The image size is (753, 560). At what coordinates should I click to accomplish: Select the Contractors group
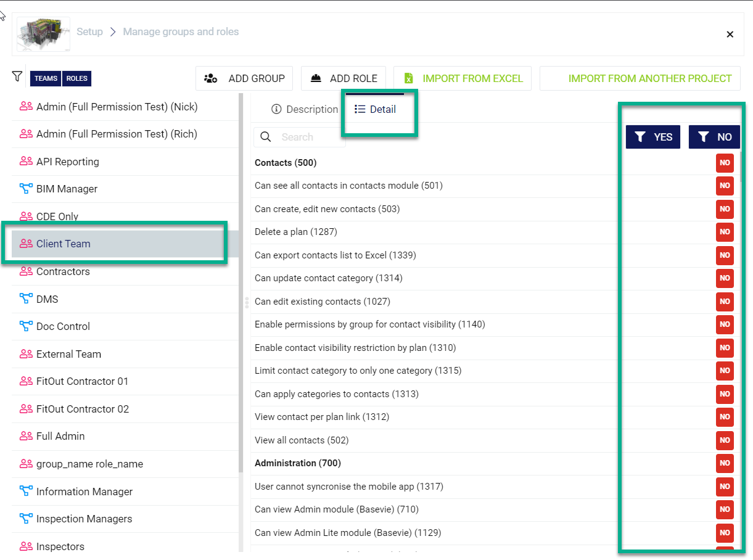[x=63, y=271]
